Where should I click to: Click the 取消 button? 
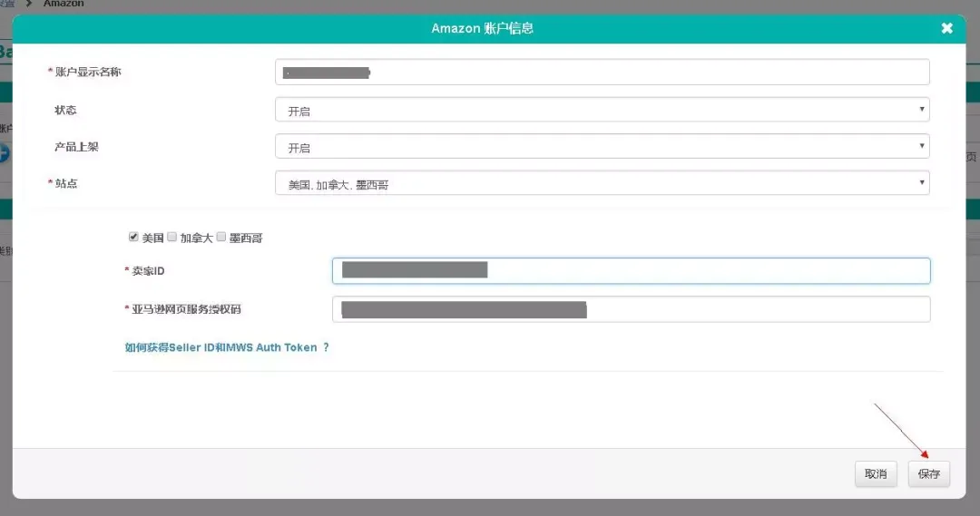[876, 473]
